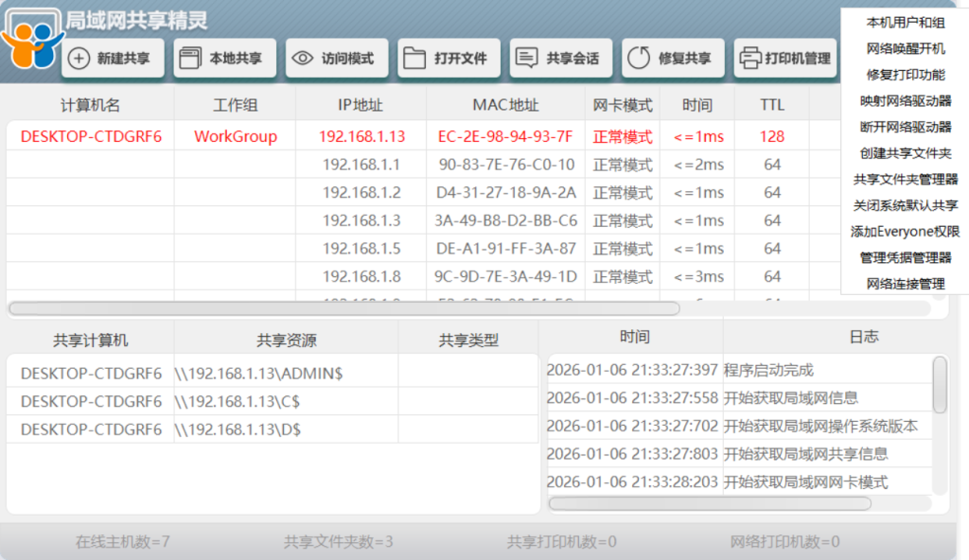This screenshot has height=560, width=969.
Task: Sort by the IP地址 column header
Action: (361, 105)
